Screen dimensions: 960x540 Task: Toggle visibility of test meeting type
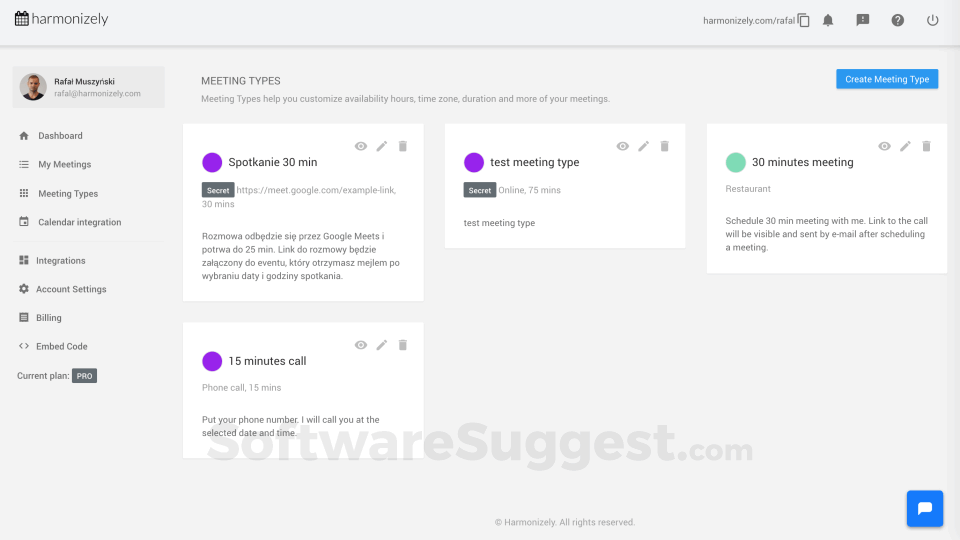(x=623, y=146)
